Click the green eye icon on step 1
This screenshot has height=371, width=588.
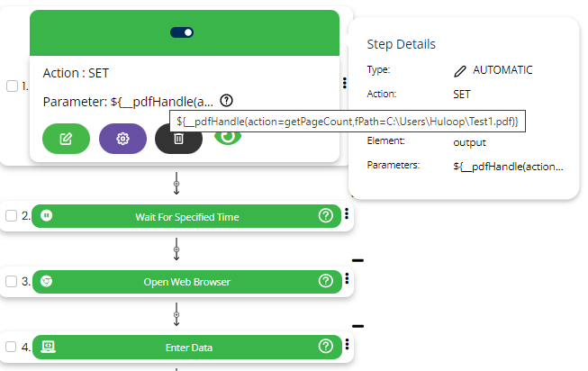point(231,137)
